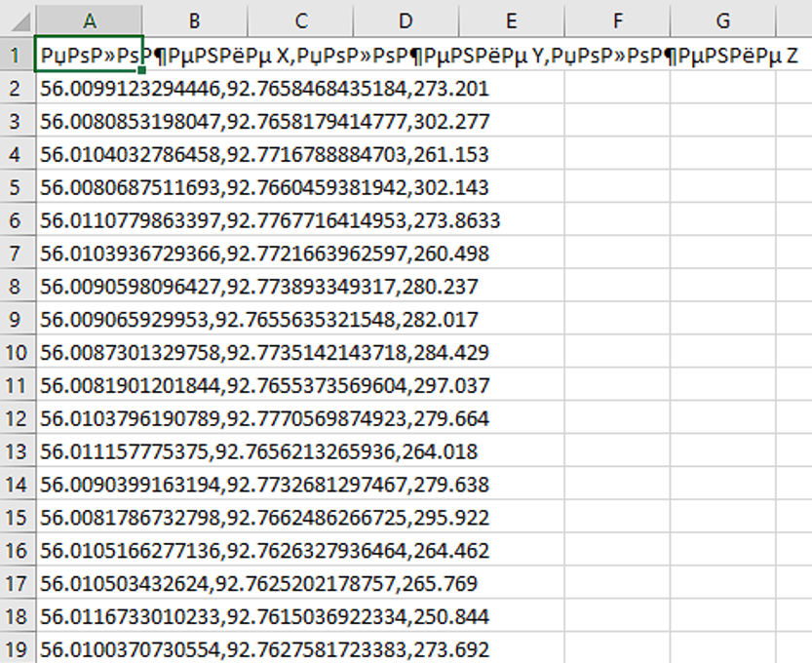Select row 1 header
812x663 pixels.
(x=17, y=56)
